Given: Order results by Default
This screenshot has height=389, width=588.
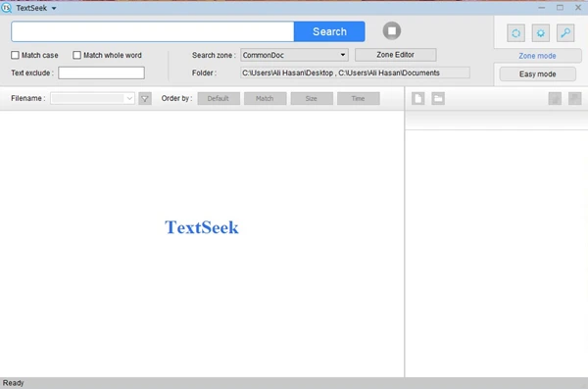Looking at the screenshot, I should (219, 99).
